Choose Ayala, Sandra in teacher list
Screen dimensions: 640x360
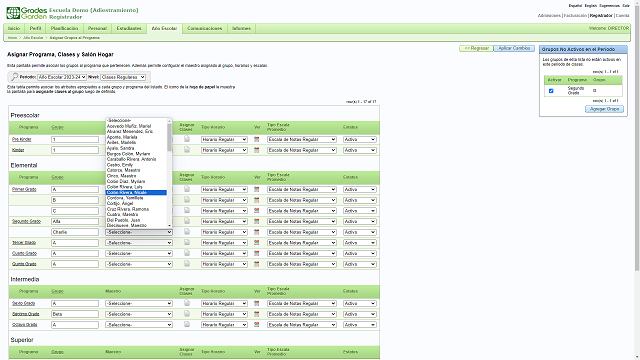[x=136, y=148]
